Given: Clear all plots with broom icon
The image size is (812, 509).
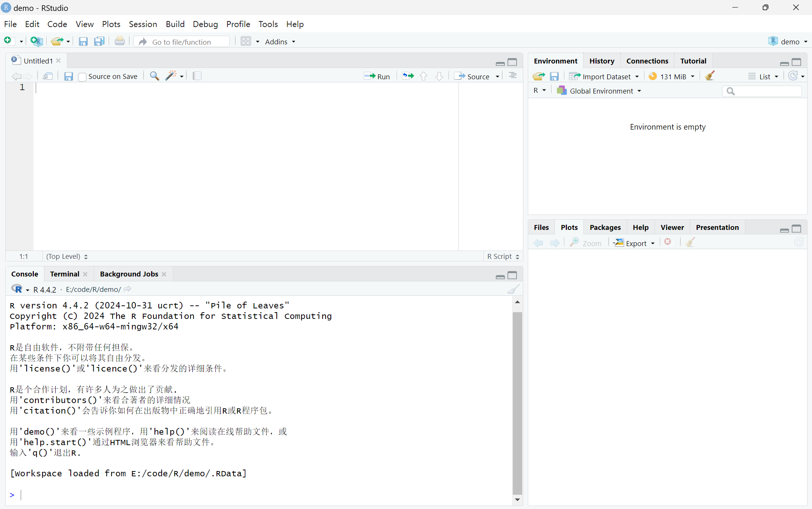Looking at the screenshot, I should (x=691, y=242).
